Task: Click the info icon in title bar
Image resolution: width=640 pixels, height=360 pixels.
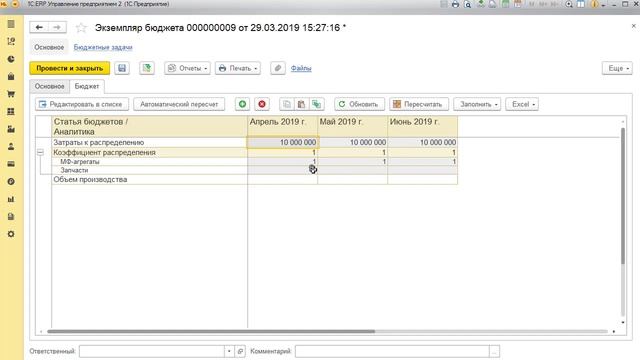Action: pyautogui.click(x=594, y=4)
